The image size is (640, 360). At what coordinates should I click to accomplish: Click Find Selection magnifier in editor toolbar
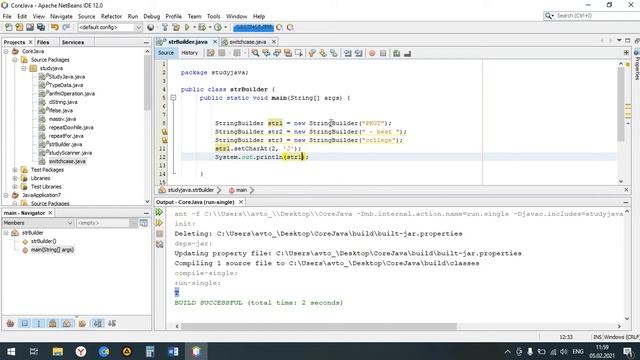pyautogui.click(x=255, y=53)
